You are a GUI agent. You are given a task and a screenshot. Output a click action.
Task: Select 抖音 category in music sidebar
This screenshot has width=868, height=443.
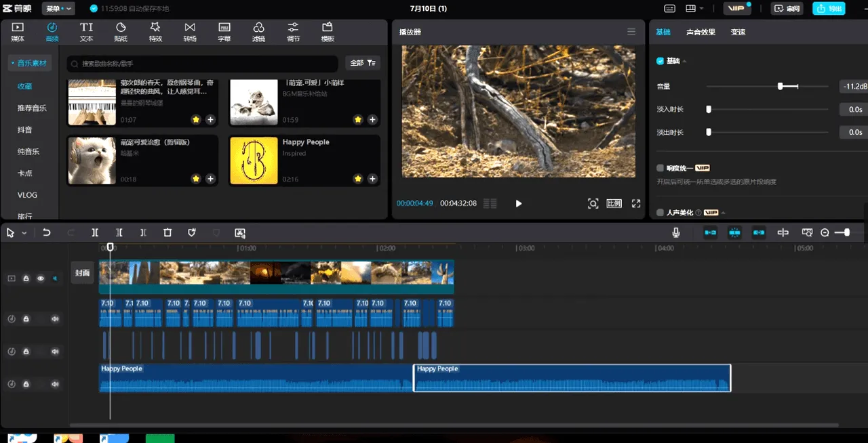coord(24,130)
